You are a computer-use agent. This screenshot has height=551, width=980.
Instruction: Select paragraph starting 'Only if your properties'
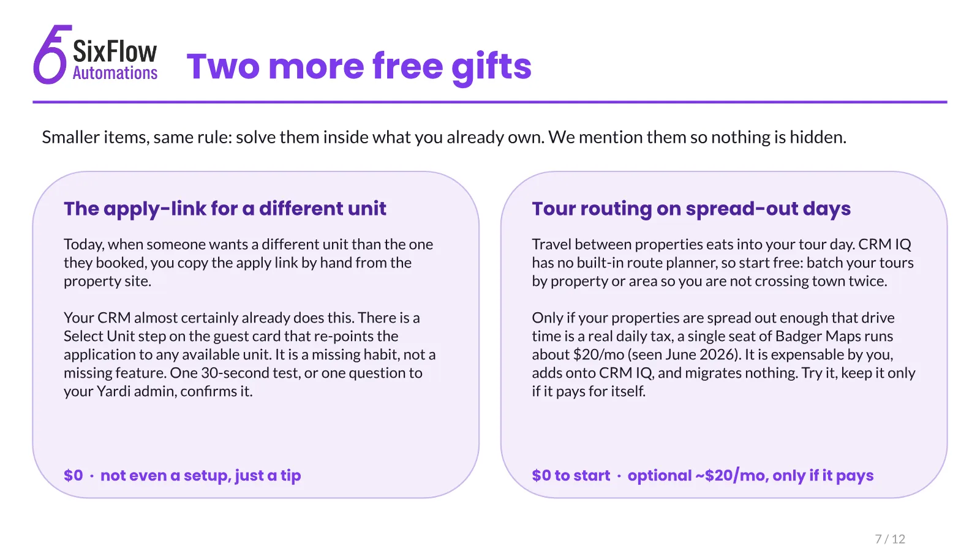pyautogui.click(x=723, y=354)
